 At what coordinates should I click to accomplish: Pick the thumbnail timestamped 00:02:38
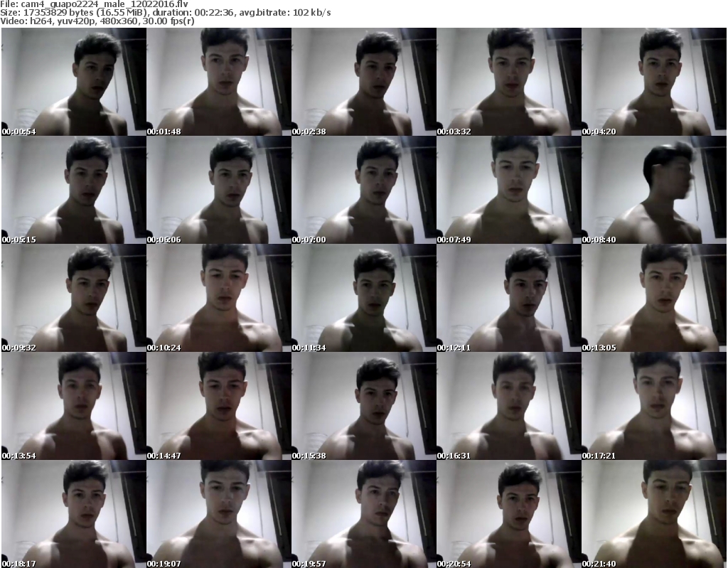pyautogui.click(x=363, y=82)
